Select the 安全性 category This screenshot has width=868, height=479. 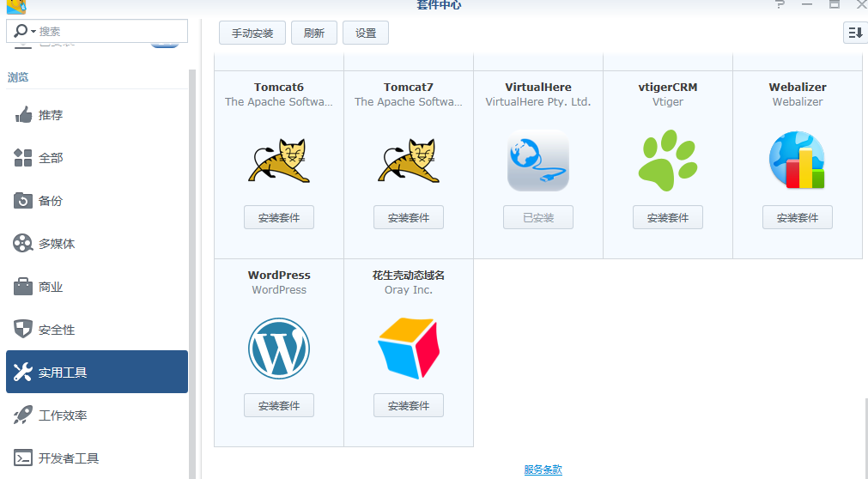pos(97,329)
